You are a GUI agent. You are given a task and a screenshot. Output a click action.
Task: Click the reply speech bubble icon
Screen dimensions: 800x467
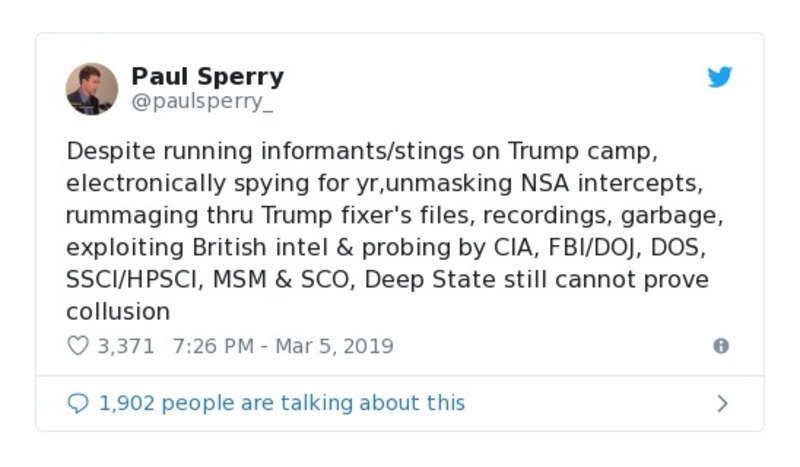(x=78, y=403)
